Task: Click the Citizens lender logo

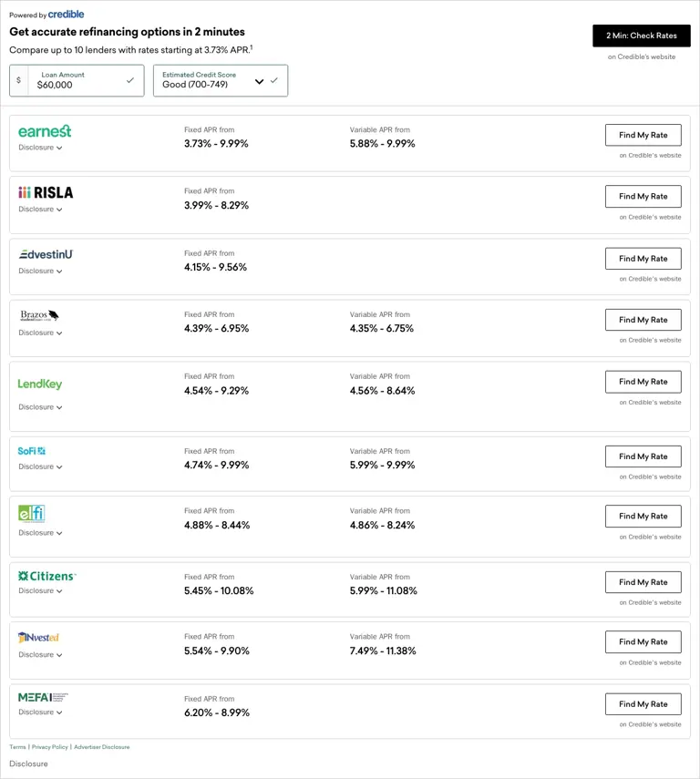Action: 46,576
